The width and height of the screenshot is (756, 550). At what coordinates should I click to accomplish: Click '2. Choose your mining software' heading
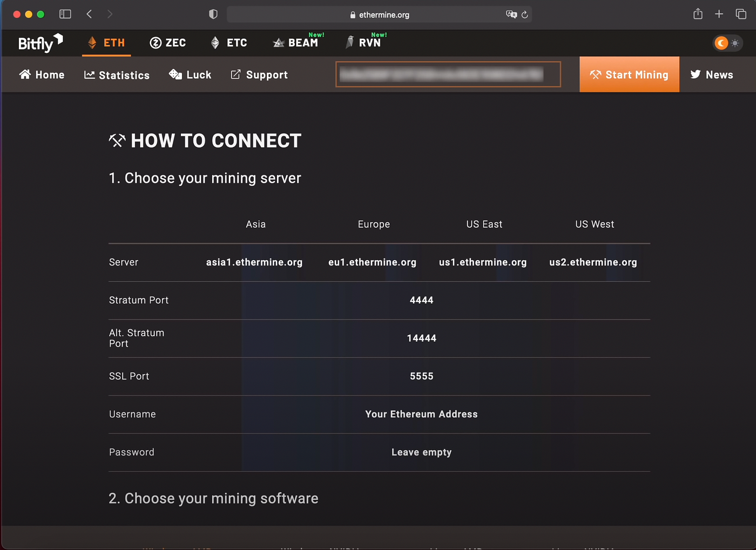213,498
